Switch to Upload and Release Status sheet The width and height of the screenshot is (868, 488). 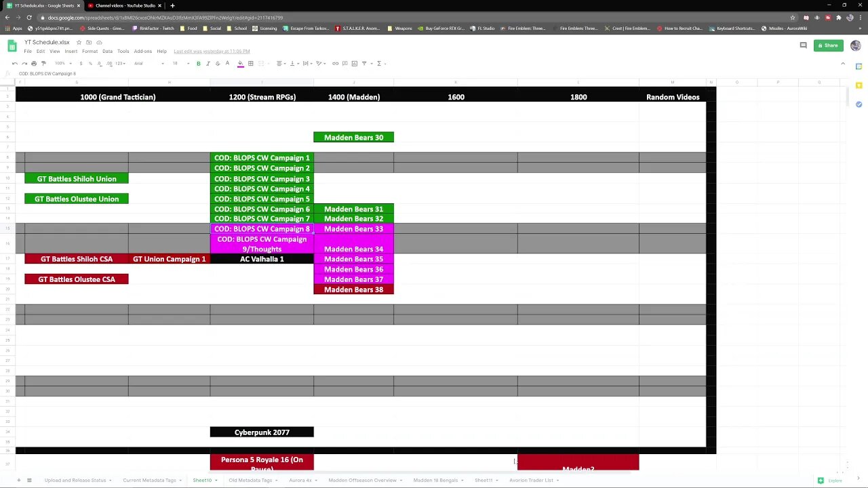(x=75, y=480)
